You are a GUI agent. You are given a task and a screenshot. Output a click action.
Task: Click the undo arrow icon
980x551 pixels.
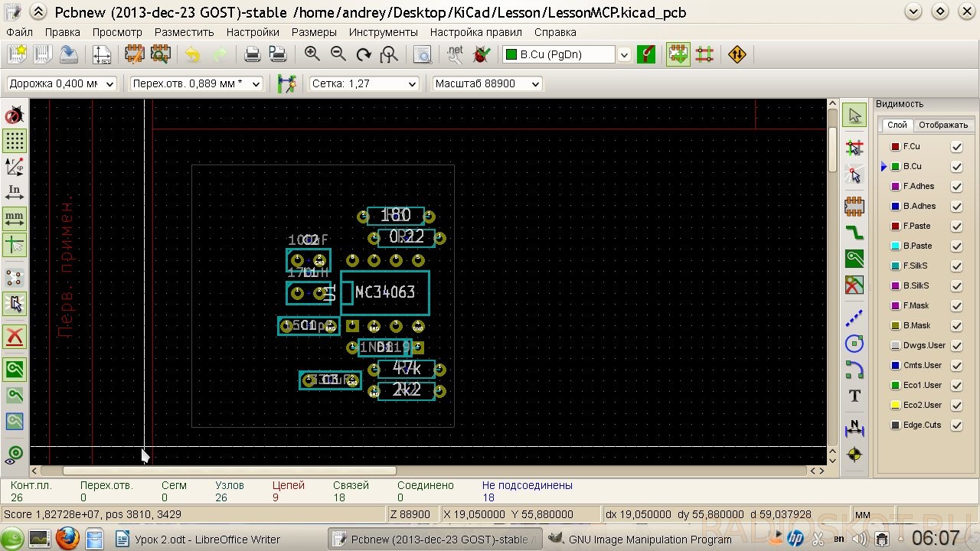pyautogui.click(x=193, y=54)
